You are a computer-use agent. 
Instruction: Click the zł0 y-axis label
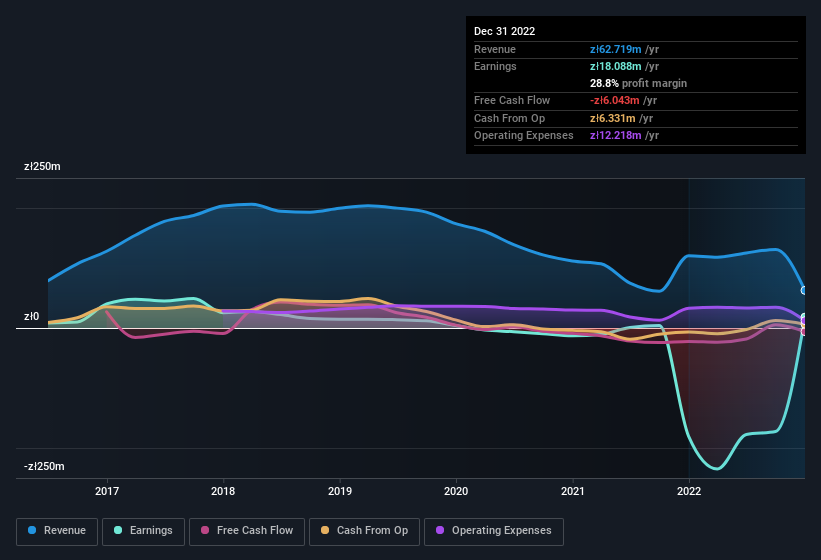tap(31, 316)
